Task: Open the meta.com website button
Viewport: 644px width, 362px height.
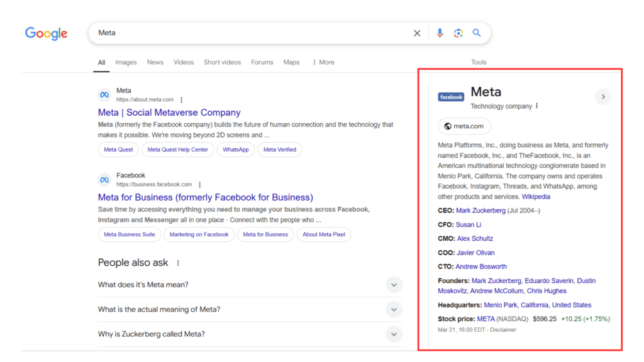Action: 464,126
